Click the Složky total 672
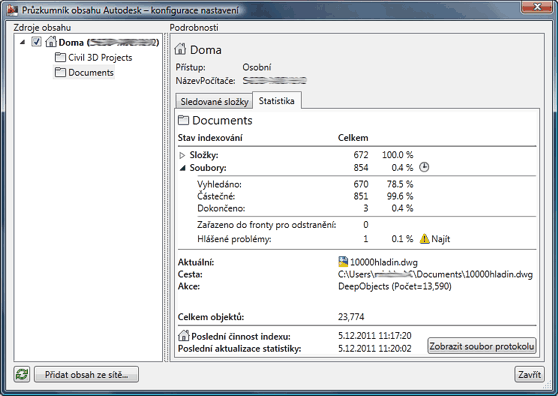The height and width of the screenshot is (396, 558). pyautogui.click(x=360, y=155)
